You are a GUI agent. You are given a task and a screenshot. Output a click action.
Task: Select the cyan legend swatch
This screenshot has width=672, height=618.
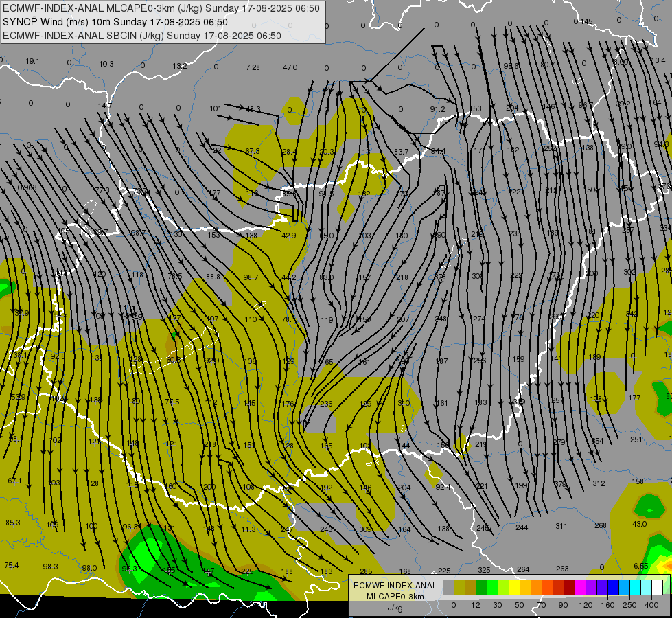pyautogui.click(x=635, y=587)
